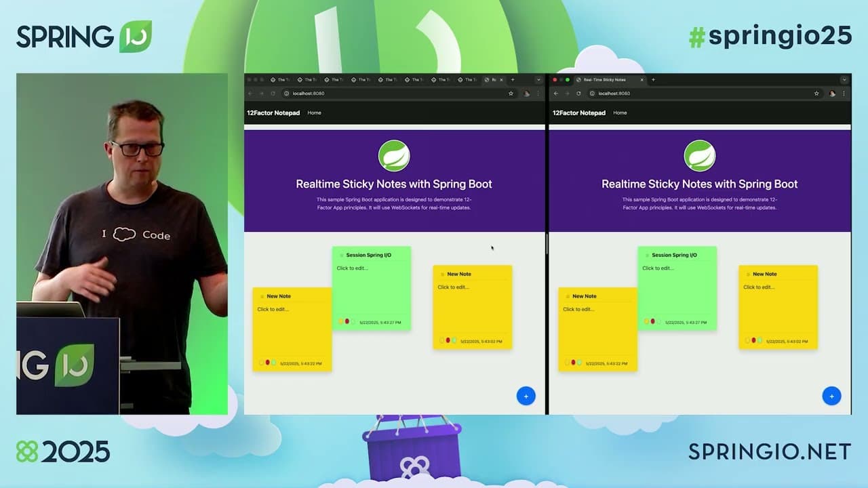This screenshot has width=868, height=488.
Task: Open profile avatar in right browser window
Action: 833,94
